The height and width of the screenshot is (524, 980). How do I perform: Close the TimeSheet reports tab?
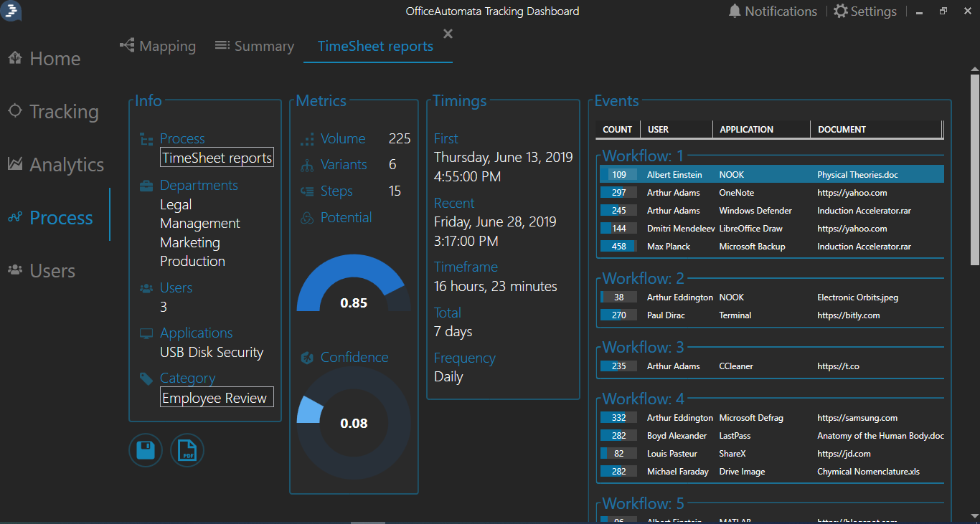448,34
